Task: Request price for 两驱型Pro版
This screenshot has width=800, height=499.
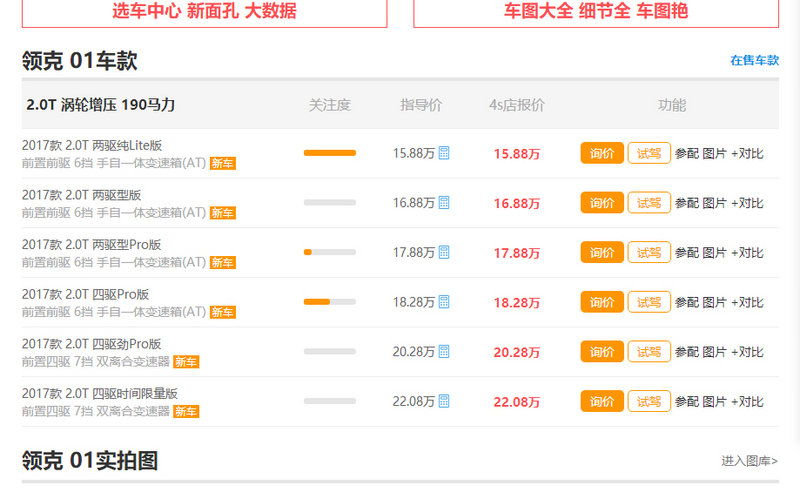Action: (x=602, y=252)
